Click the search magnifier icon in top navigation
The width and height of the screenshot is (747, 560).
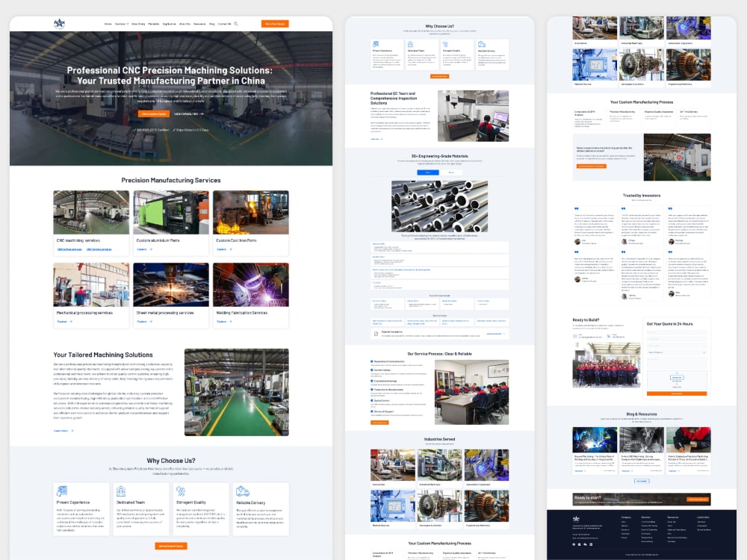coord(236,24)
